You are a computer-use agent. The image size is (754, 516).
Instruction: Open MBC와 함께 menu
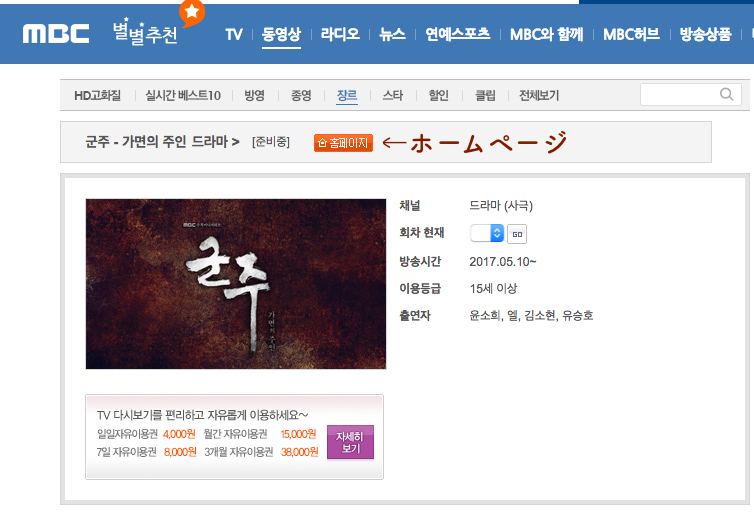coord(547,34)
